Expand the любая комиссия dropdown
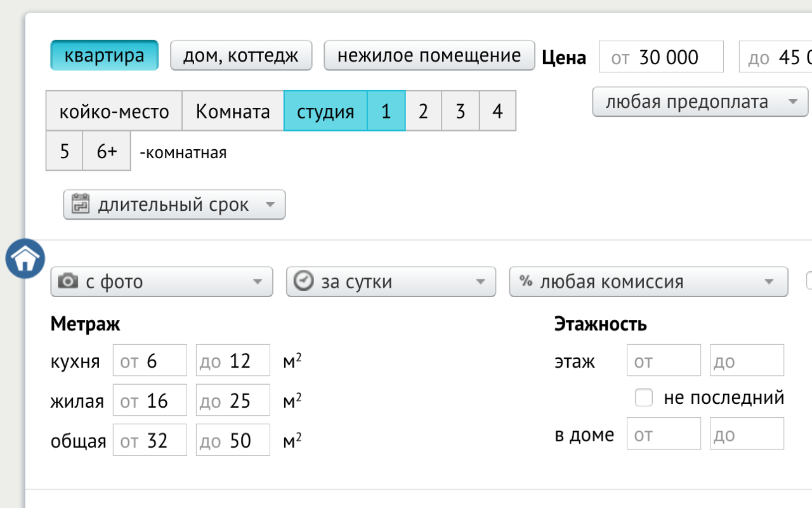The width and height of the screenshot is (812, 508). (x=769, y=282)
